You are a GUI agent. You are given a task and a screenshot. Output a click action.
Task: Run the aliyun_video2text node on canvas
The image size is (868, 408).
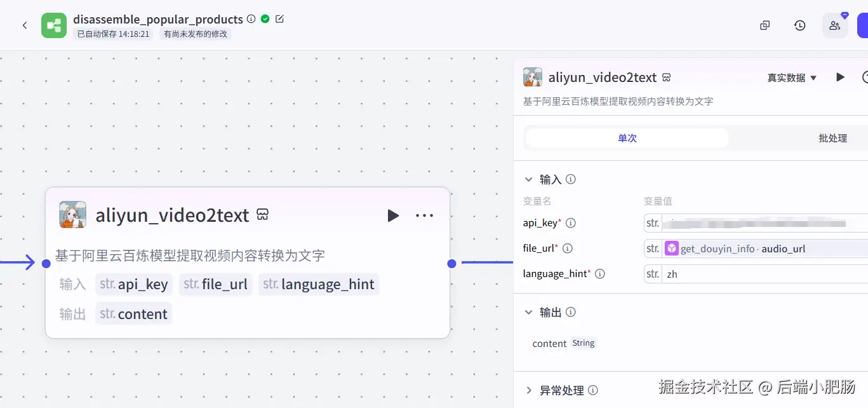pyautogui.click(x=393, y=215)
